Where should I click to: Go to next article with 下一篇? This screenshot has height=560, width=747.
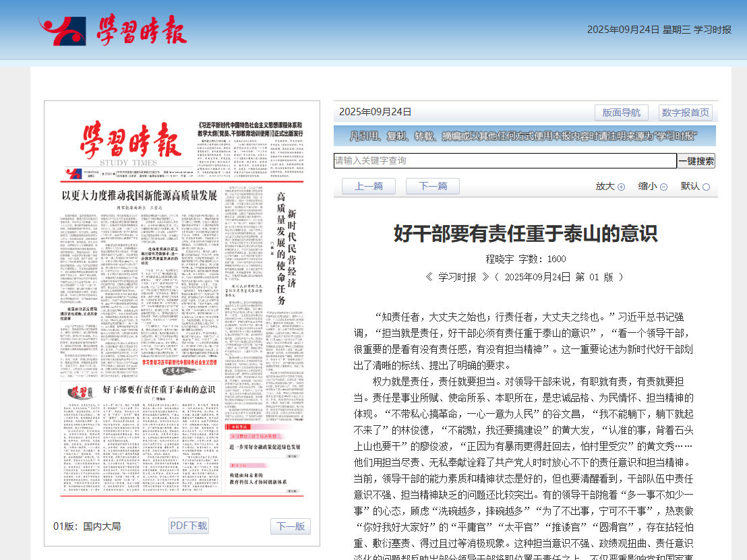click(x=433, y=187)
